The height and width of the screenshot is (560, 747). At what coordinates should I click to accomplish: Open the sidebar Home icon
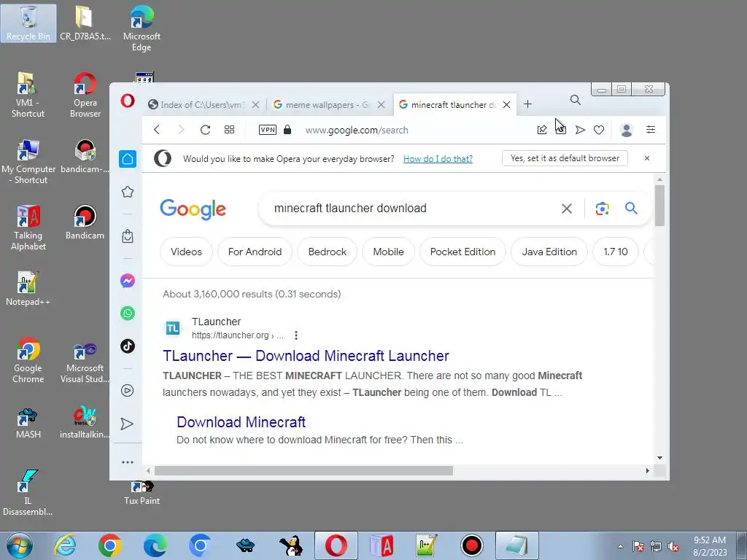(128, 159)
